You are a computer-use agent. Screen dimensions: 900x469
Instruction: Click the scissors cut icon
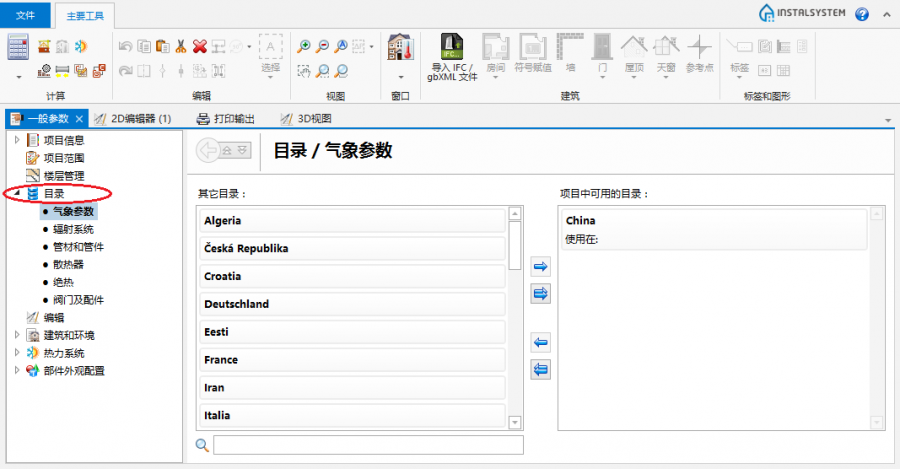point(181,46)
